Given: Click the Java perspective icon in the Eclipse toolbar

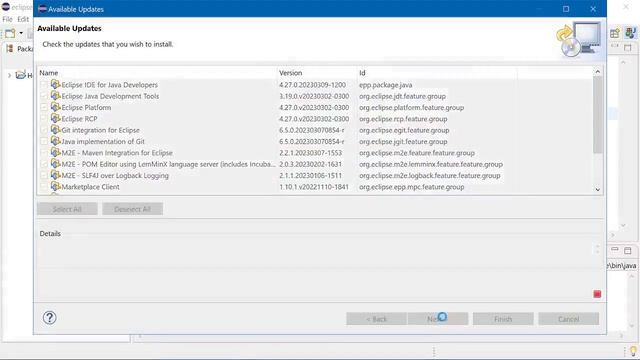Looking at the screenshot, I should pyautogui.click(x=630, y=33).
